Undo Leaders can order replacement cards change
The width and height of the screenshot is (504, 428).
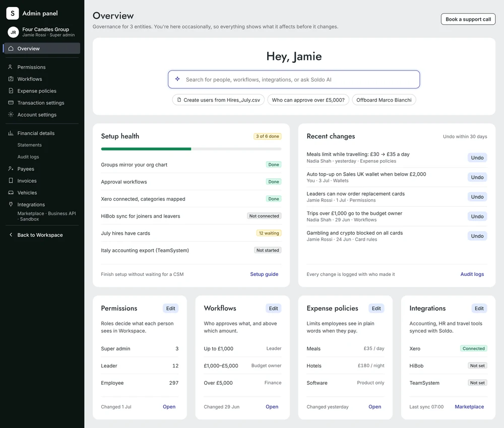[x=477, y=197]
